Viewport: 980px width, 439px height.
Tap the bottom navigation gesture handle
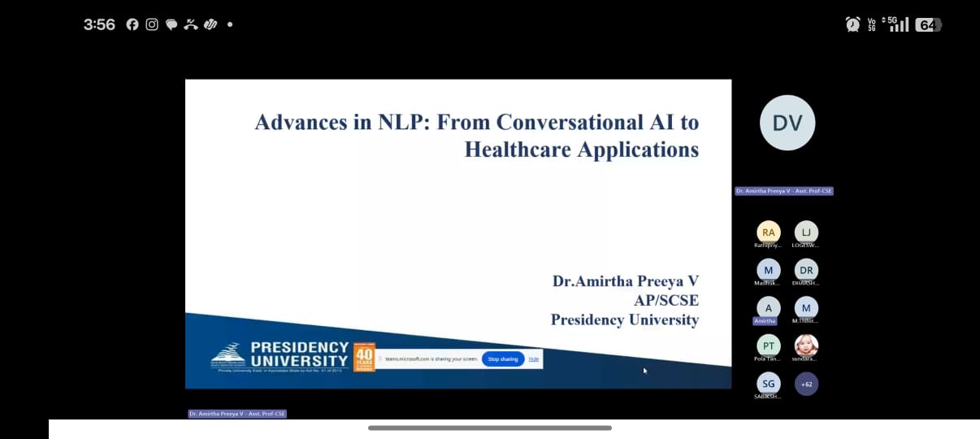pyautogui.click(x=490, y=428)
